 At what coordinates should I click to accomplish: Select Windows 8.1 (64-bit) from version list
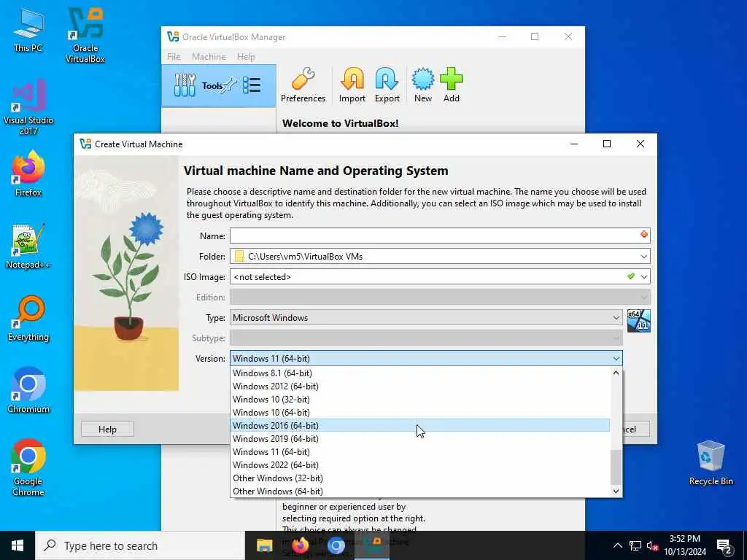tap(419, 373)
